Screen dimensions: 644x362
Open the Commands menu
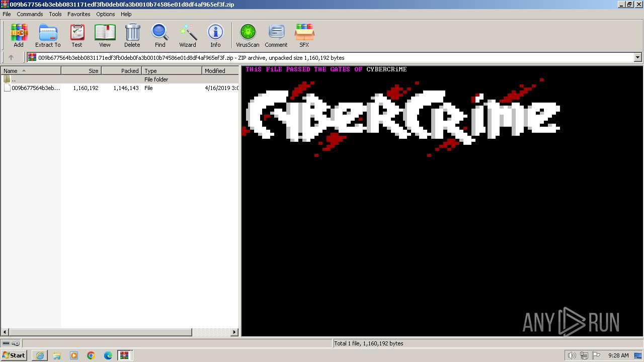click(x=30, y=14)
